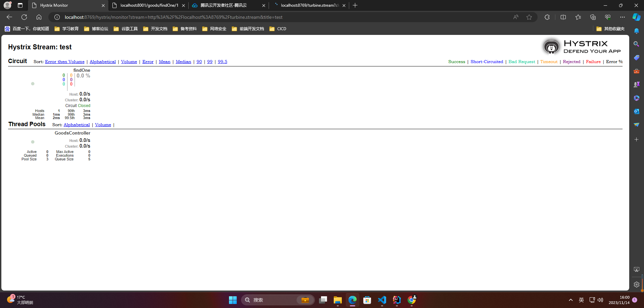Open the Copilot sidebar
Image resolution: width=644 pixels, height=308 pixels.
point(636,17)
